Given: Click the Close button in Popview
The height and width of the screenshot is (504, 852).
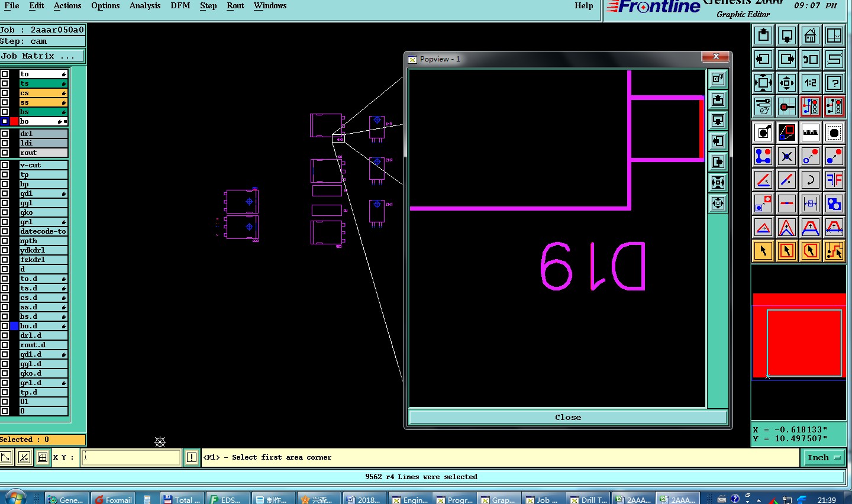Looking at the screenshot, I should (x=568, y=417).
